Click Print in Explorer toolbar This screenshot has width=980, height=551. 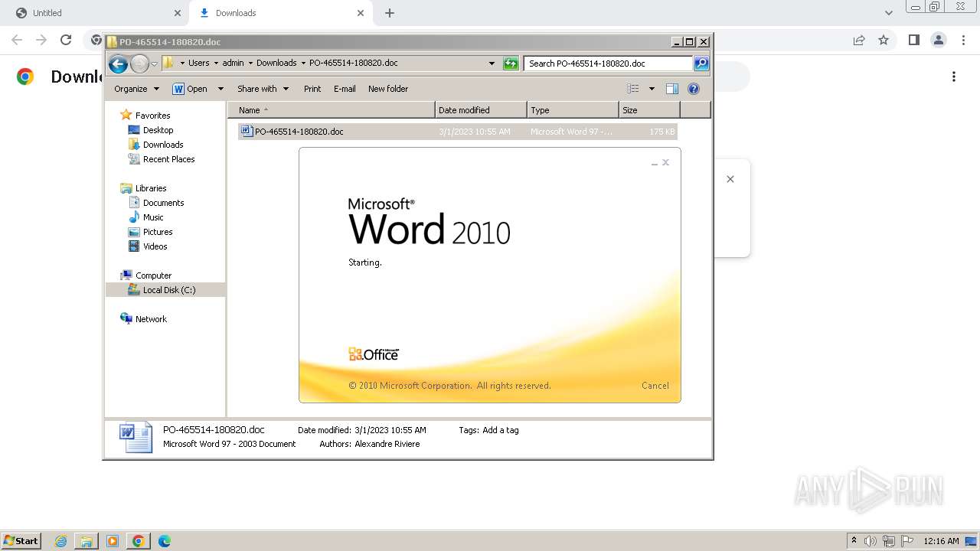coord(312,89)
